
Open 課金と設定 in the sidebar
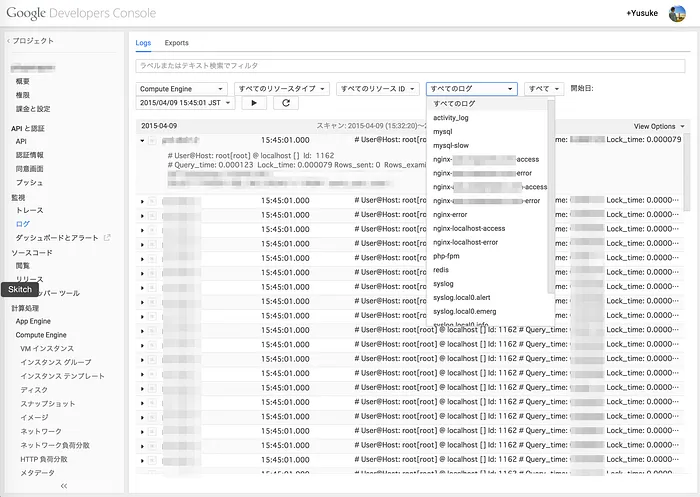33,109
